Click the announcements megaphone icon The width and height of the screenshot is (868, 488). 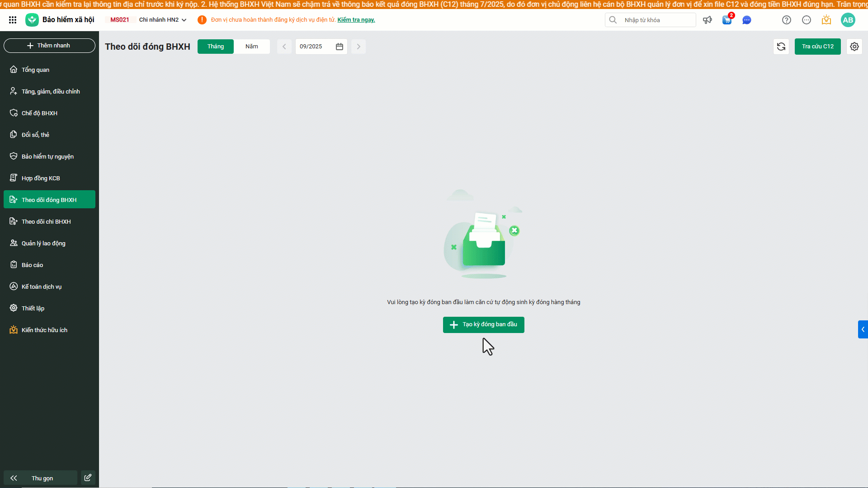click(x=708, y=20)
